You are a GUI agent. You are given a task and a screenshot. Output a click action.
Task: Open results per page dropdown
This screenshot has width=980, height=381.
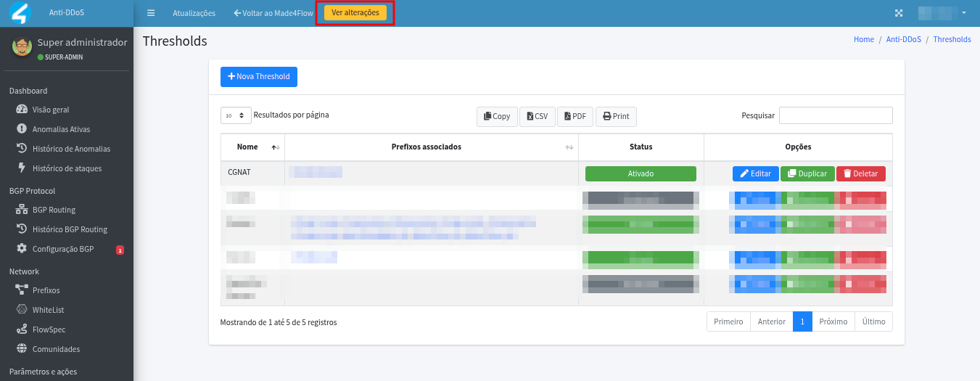click(236, 115)
